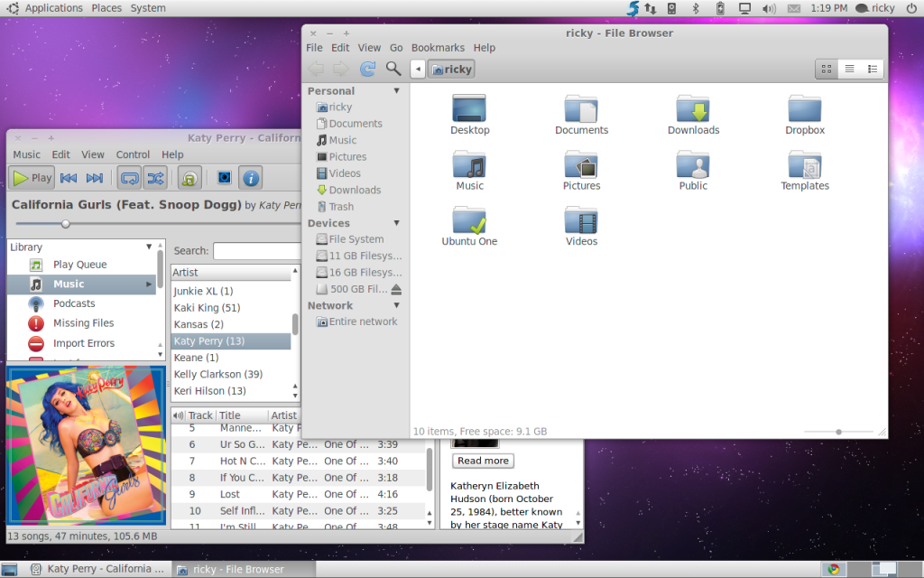The width and height of the screenshot is (924, 578).
Task: Click the Play button in Rhythmbox
Action: coord(32,178)
